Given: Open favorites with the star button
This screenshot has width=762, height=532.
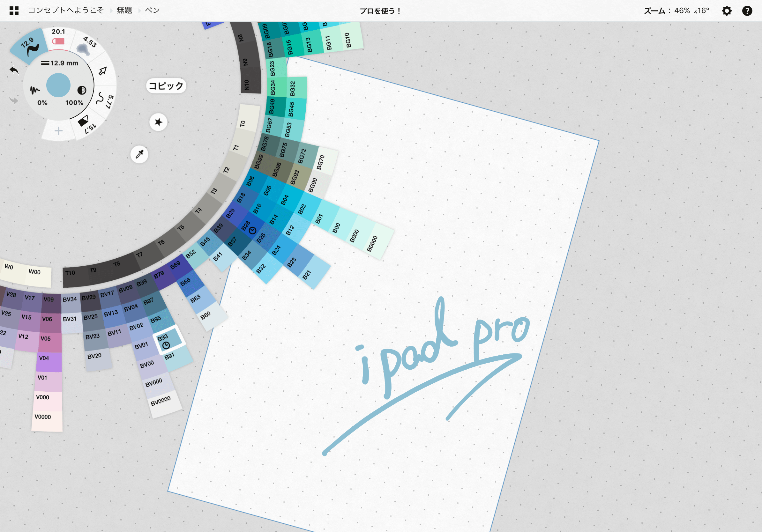Looking at the screenshot, I should [158, 122].
